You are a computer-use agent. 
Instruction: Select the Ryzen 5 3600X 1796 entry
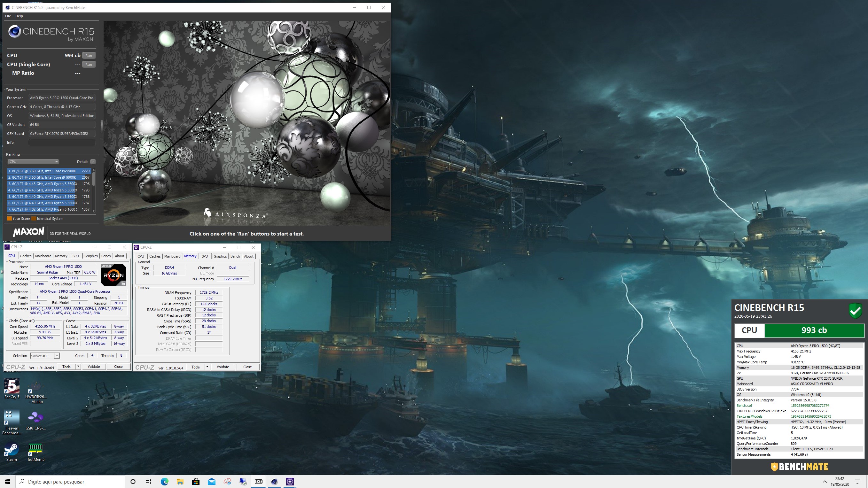[x=49, y=184]
